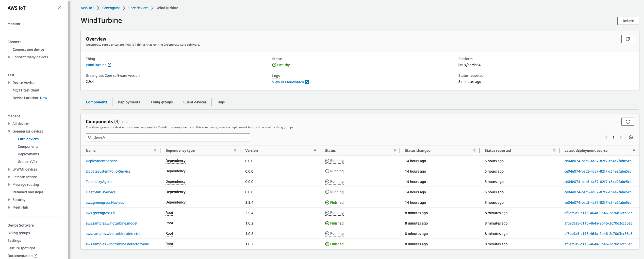Viewport: 644px width, 259px height.
Task: Click Finished status of aws.samples.windturbine.model
Action: (x=334, y=223)
